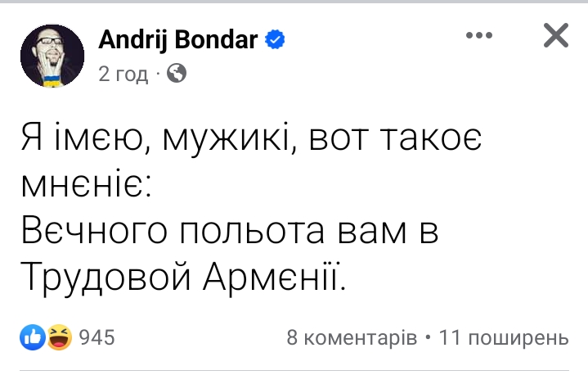This screenshot has width=588, height=375.
Task: Click the blue thumbs-up reaction icon
Action: [x=33, y=337]
